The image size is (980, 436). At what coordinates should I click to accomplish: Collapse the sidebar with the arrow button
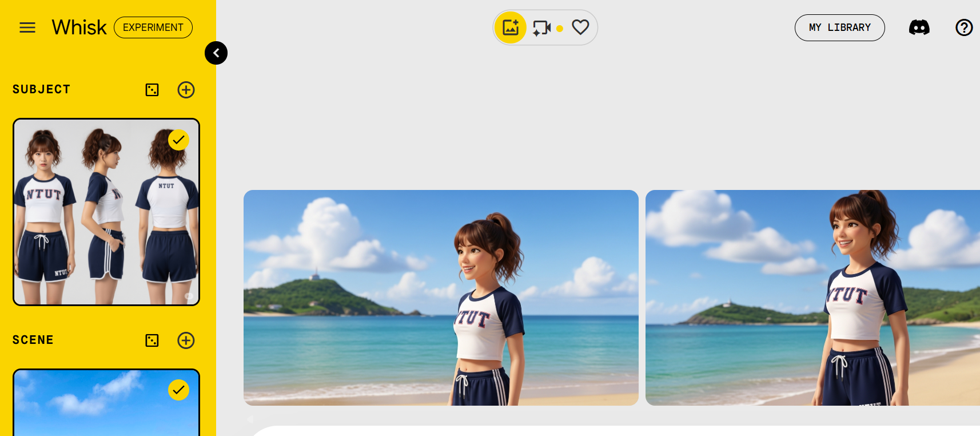coord(216,53)
